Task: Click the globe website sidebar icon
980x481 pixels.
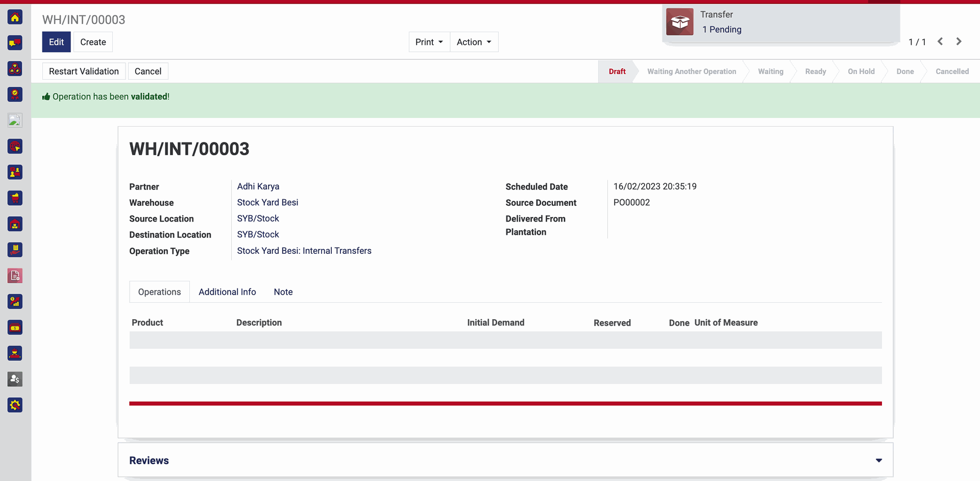Action: pyautogui.click(x=15, y=147)
